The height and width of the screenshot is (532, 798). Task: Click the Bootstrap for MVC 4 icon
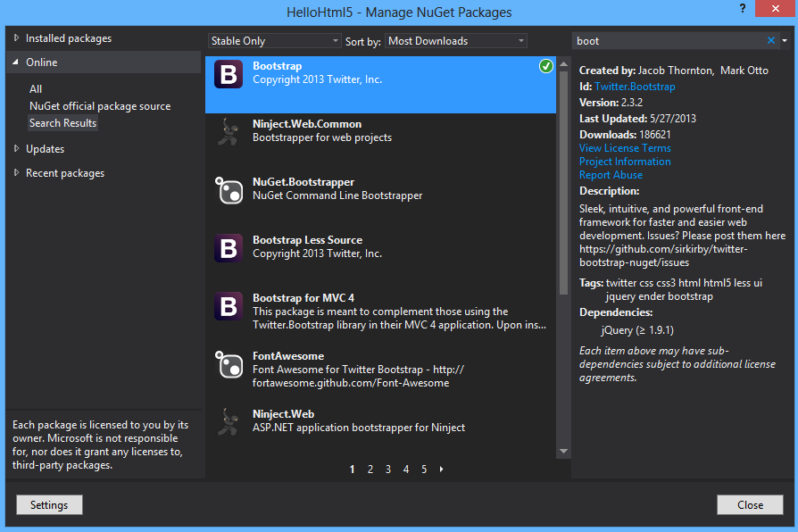pyautogui.click(x=229, y=306)
